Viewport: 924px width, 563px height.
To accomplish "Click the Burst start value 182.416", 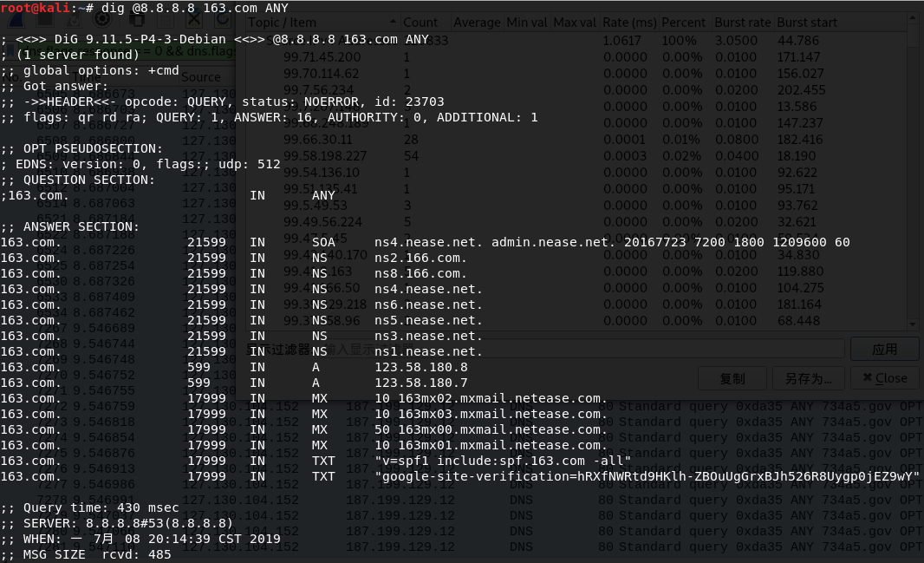I will (x=800, y=140).
